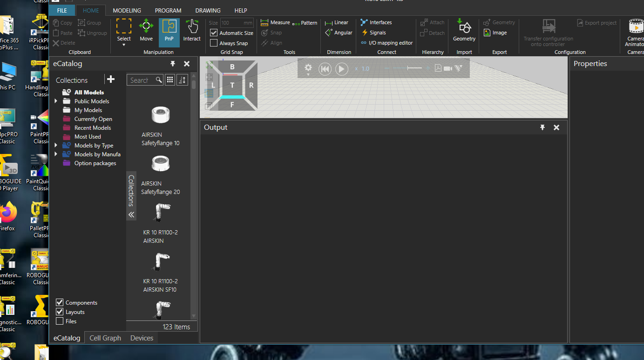
Task: Open the HELP ribbon tab
Action: tap(241, 10)
